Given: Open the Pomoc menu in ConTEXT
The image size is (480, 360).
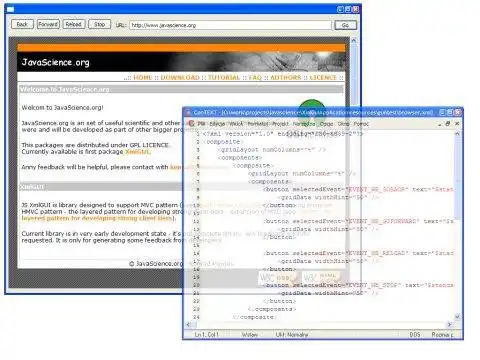Looking at the screenshot, I should [x=361, y=124].
